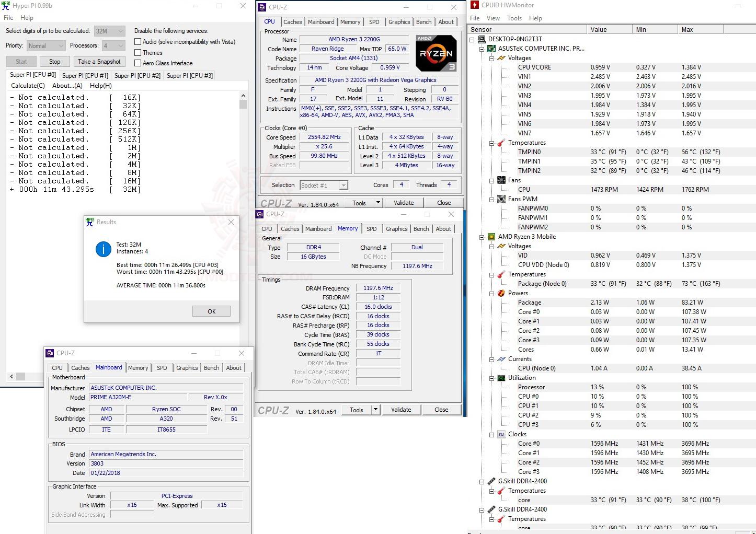Click the voltage icon next to CPU VCORE group

[500, 57]
